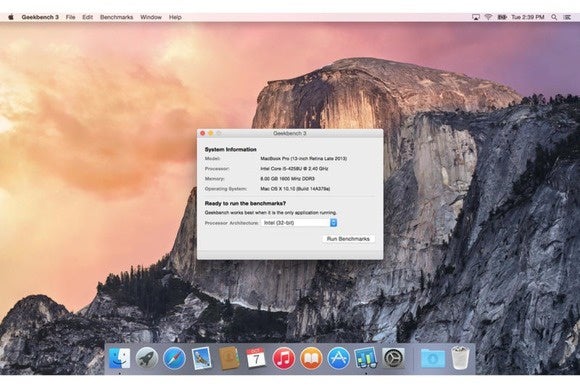580x388 pixels.
Task: Open App Store from the Dock
Action: click(338, 358)
